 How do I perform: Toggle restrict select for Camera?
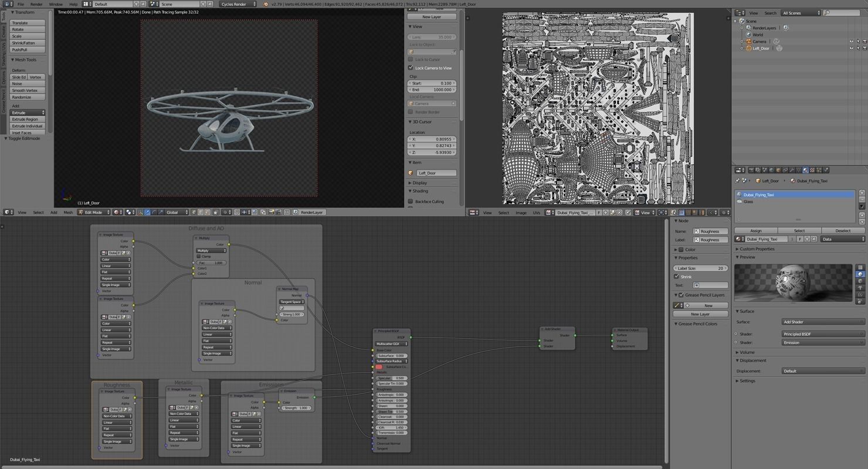pos(858,42)
